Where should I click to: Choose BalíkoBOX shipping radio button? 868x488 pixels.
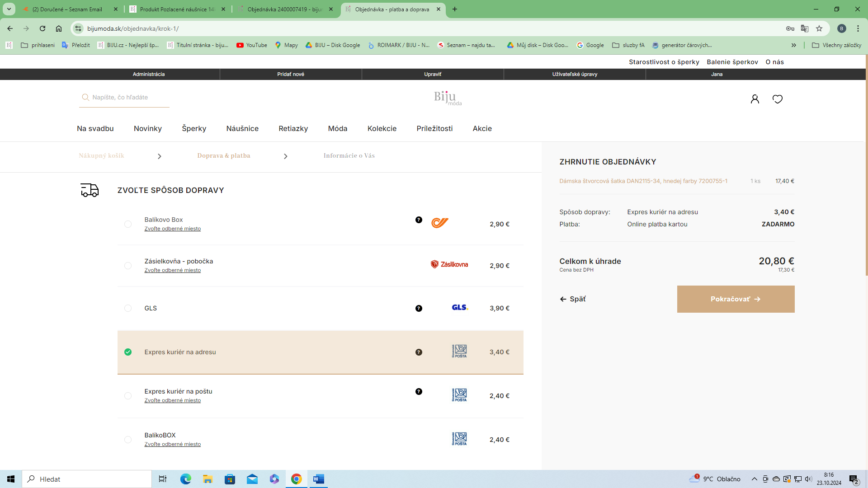point(128,440)
